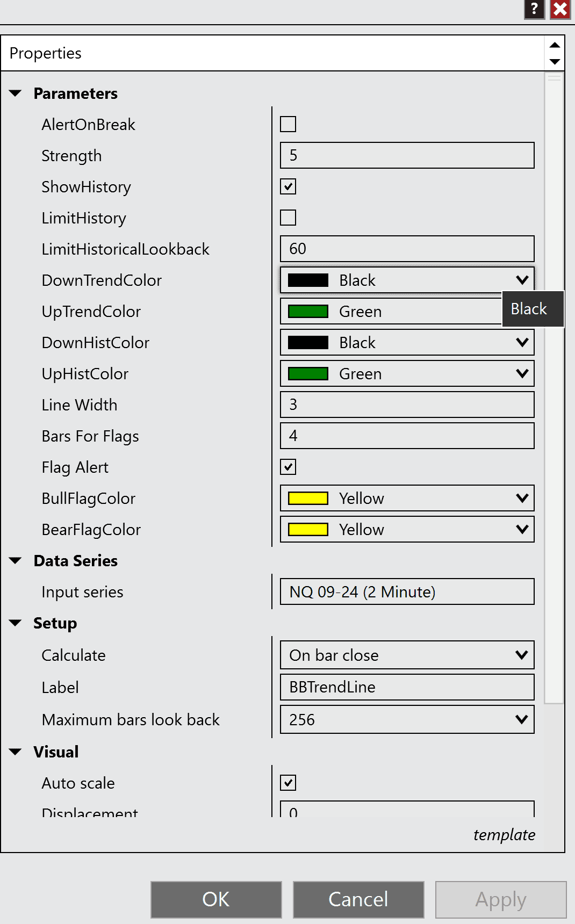575x924 pixels.
Task: Collapse the Visual section
Action: (16, 752)
